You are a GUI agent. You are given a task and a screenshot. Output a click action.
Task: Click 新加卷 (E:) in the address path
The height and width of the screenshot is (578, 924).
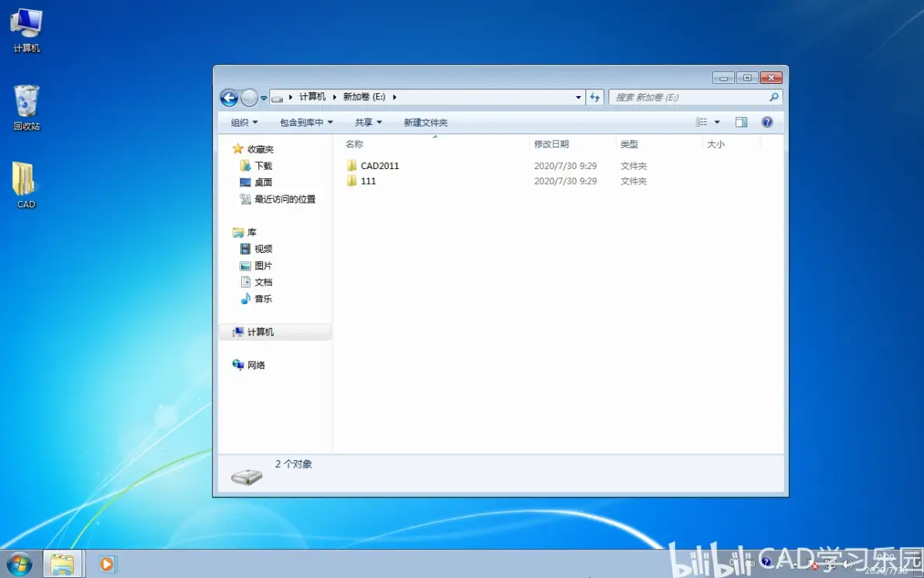click(x=364, y=97)
